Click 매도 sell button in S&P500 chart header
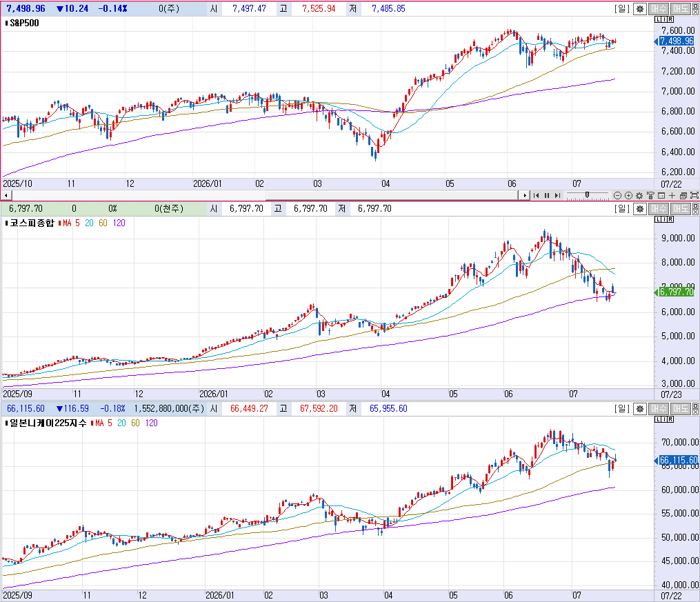Image resolution: width=700 pixels, height=602 pixels. pyautogui.click(x=681, y=8)
